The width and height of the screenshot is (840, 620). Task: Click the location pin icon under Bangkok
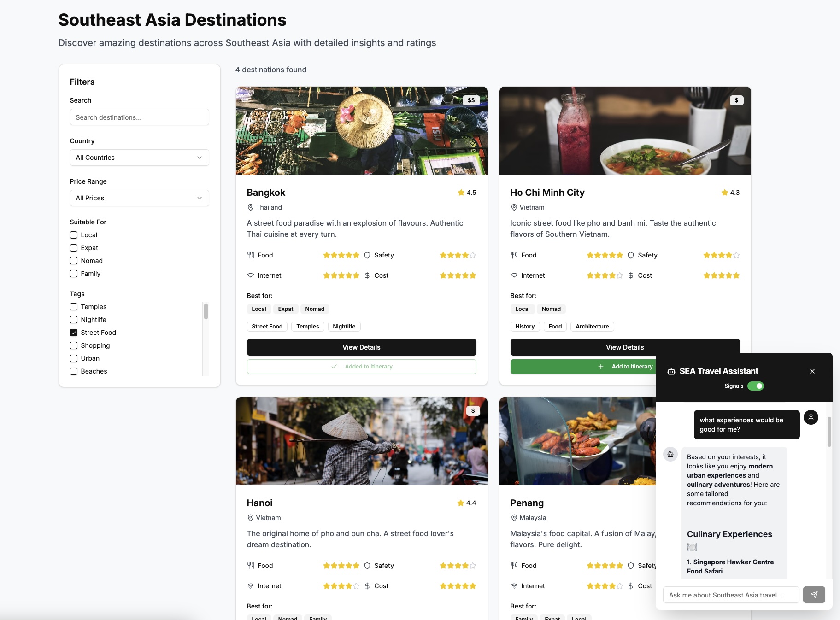click(x=251, y=207)
